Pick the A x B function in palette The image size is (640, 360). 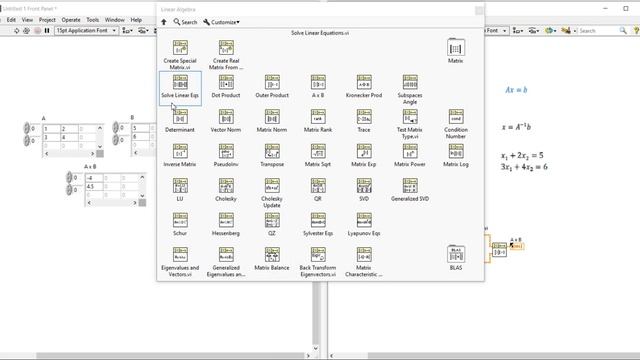(318, 82)
